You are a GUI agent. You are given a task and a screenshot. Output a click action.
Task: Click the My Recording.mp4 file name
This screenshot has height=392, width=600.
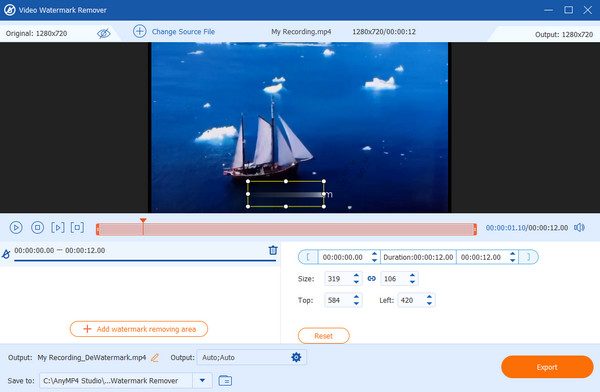(x=301, y=32)
